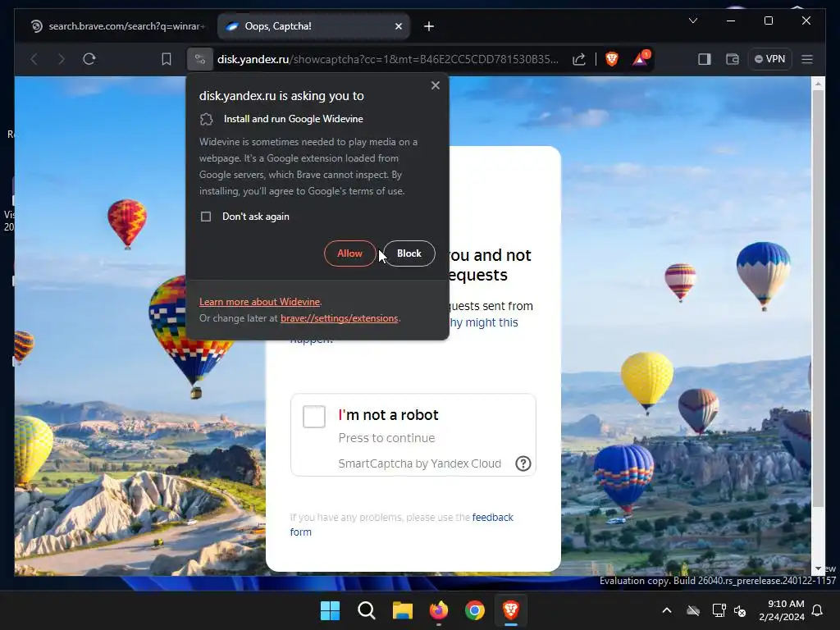Open the Brave Shields lion icon
The image size is (840, 630).
[x=612, y=59]
